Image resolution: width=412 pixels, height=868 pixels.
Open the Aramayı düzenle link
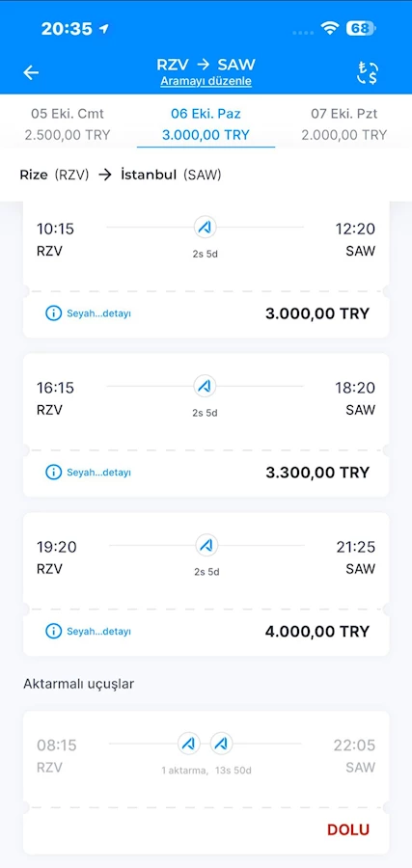pyautogui.click(x=206, y=81)
